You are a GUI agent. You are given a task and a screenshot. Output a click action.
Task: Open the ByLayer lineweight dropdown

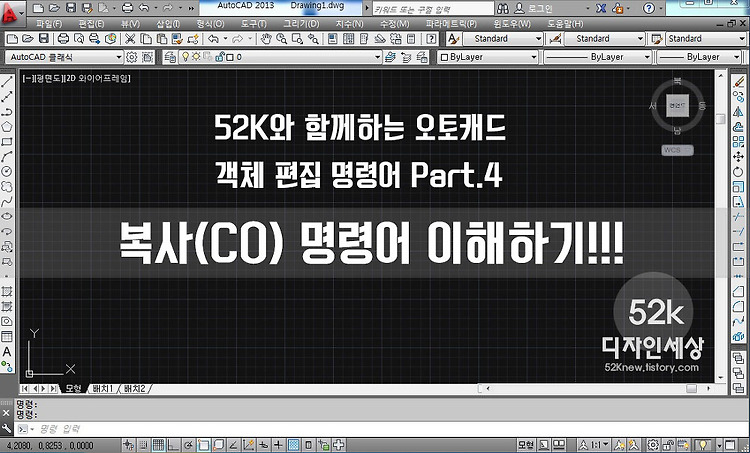coord(699,57)
